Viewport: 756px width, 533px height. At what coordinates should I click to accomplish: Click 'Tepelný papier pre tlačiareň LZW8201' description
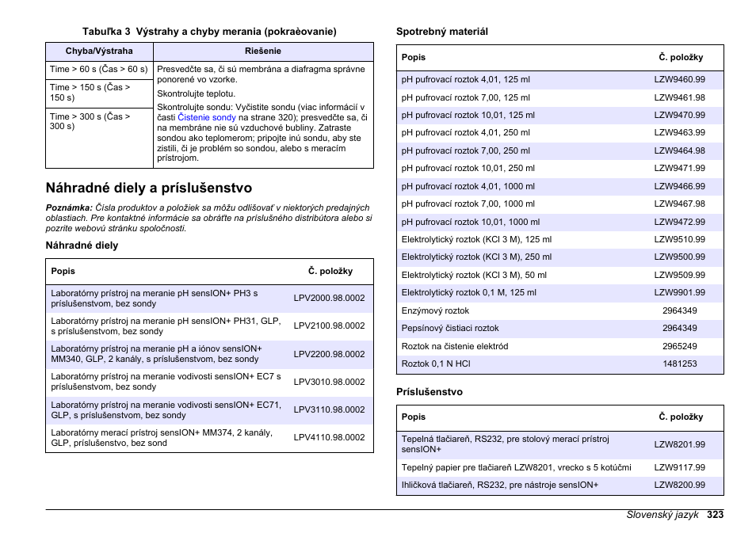coord(517,467)
